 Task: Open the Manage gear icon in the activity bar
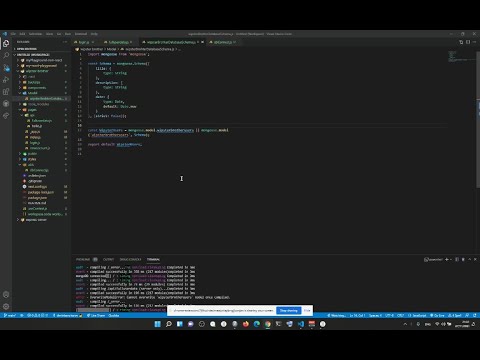coord(6,307)
